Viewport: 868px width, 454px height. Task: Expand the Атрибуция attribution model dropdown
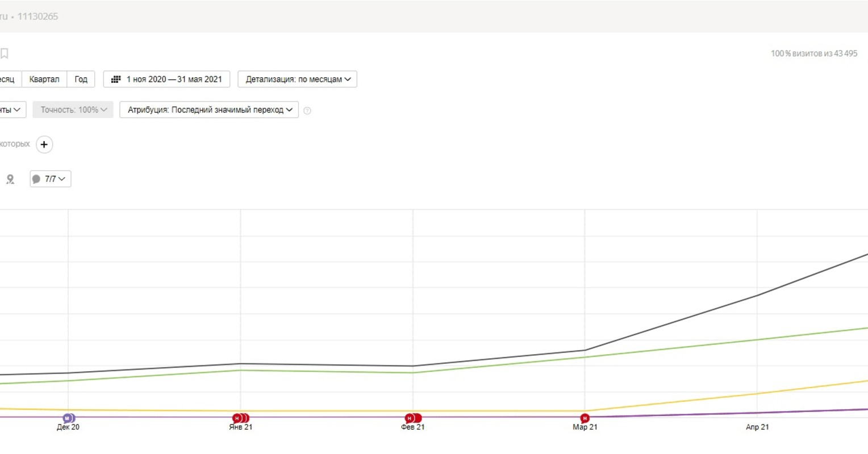pos(209,110)
